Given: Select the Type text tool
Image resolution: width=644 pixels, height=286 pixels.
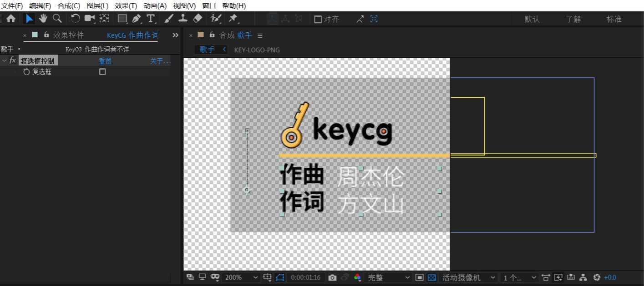Looking at the screenshot, I should 151,19.
